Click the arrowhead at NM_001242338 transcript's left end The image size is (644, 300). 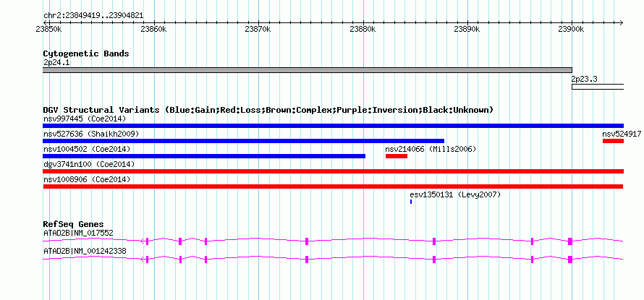coord(142,259)
